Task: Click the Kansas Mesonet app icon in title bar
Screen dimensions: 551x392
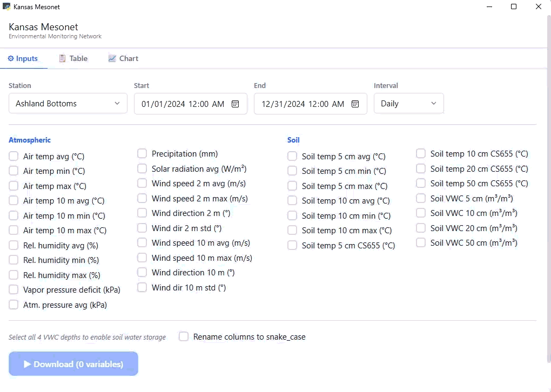Action: pos(6,6)
